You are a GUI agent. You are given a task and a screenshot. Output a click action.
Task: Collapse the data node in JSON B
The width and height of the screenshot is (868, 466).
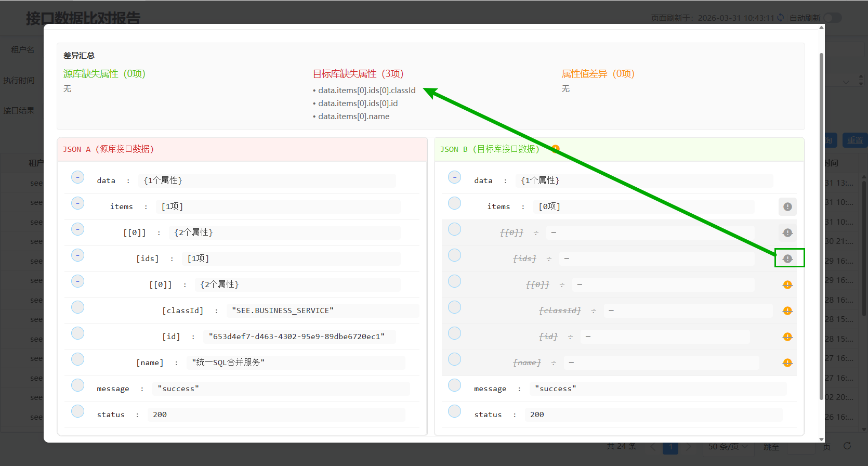click(454, 177)
